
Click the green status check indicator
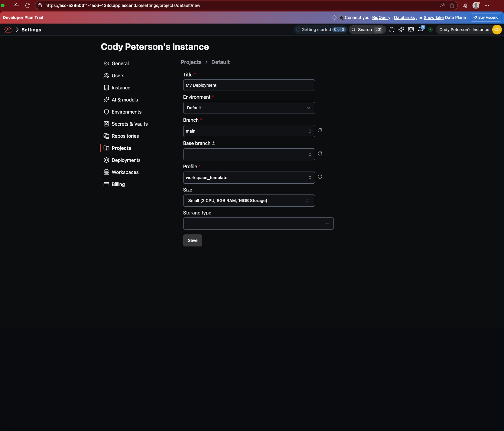(430, 30)
